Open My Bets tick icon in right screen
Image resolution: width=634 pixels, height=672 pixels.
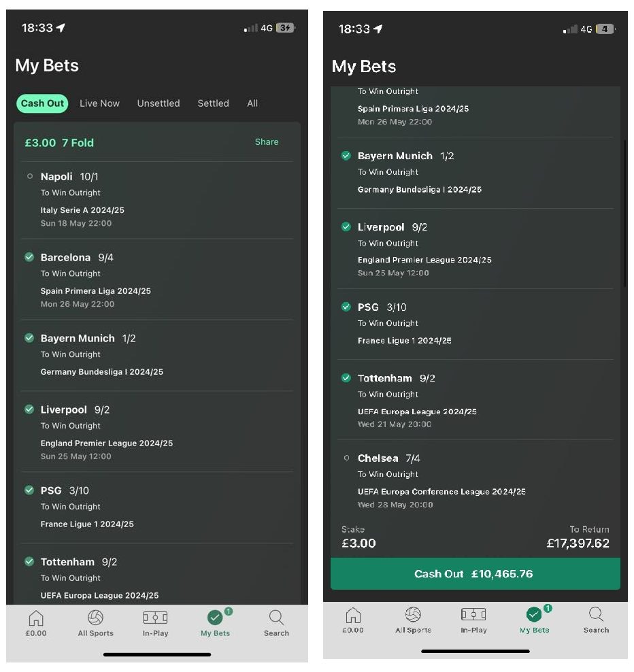pyautogui.click(x=534, y=615)
